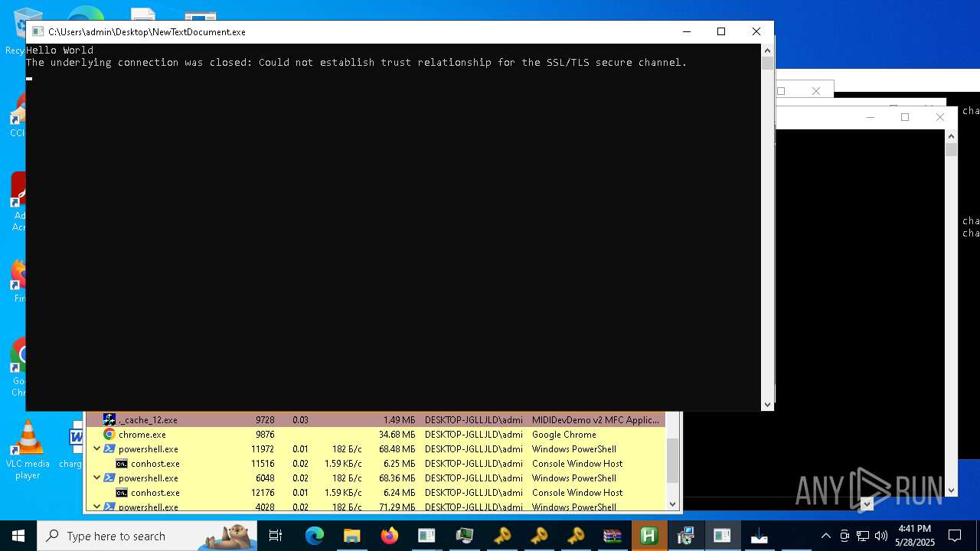Click the taskbar search box
This screenshot has width=980, height=551.
(x=147, y=536)
